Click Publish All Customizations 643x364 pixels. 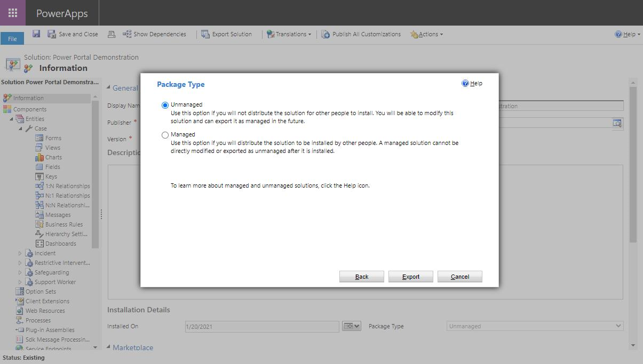click(x=361, y=34)
